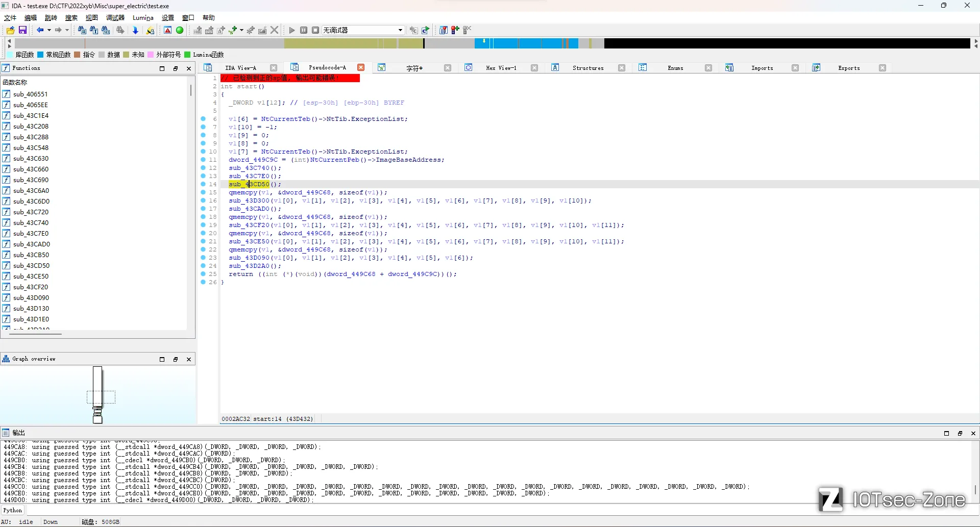
Task: Open the 搜索 menu
Action: (x=71, y=18)
